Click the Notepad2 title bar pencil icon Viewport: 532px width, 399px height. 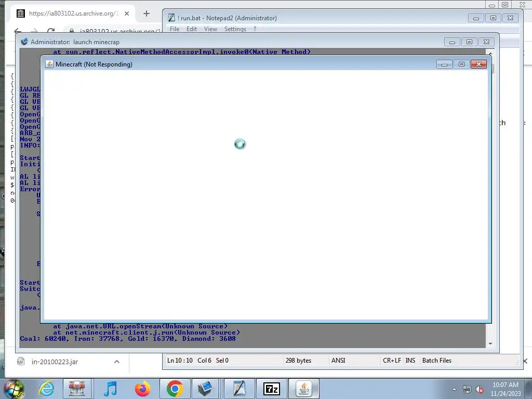pyautogui.click(x=171, y=18)
